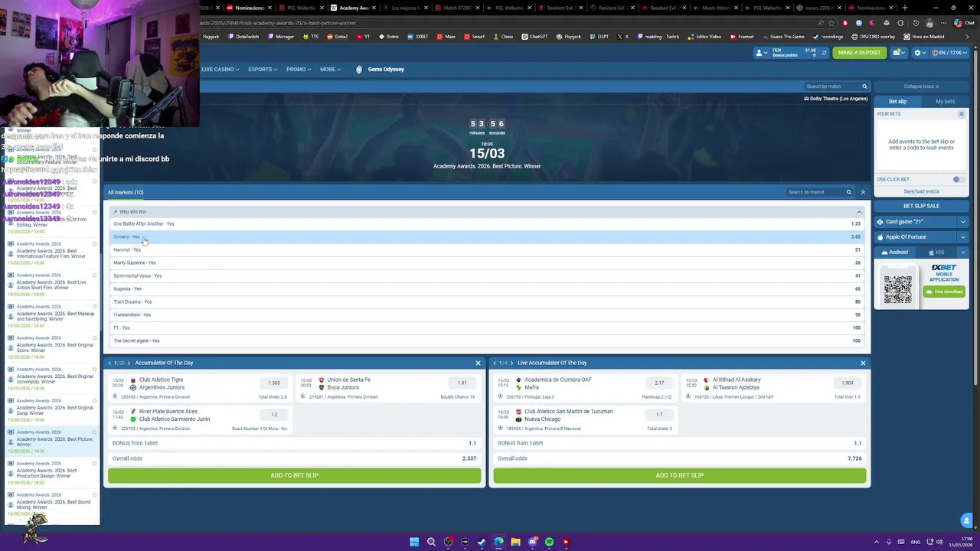
Task: Click Free download mobile app button
Action: 945,292
